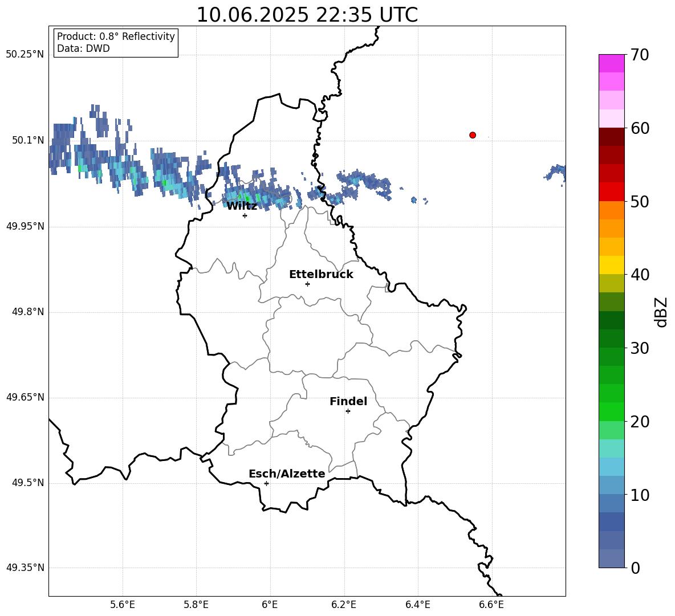Click the 49.5°N latitude label
Viewport: 675px width, 616px height.
[x=27, y=483]
